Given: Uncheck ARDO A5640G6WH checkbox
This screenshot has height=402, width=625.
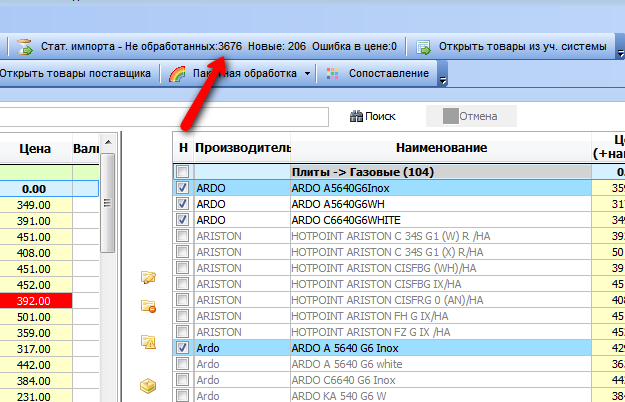Looking at the screenshot, I should 183,204.
